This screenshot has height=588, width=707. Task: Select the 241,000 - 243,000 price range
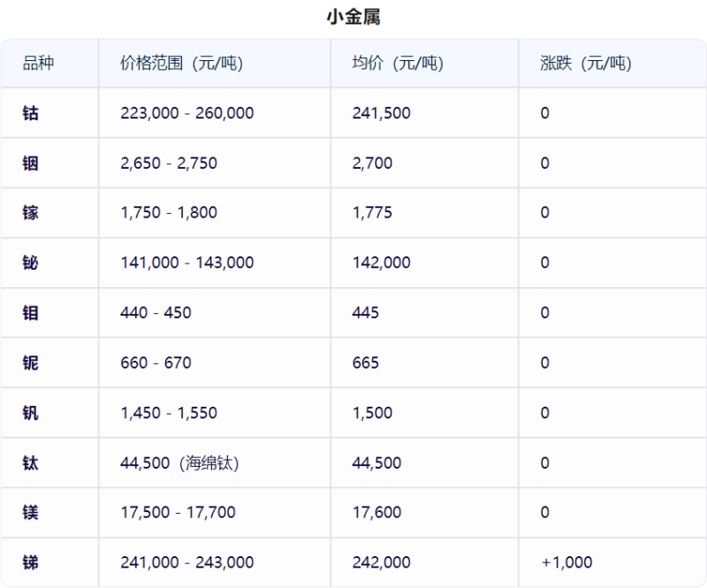click(186, 562)
